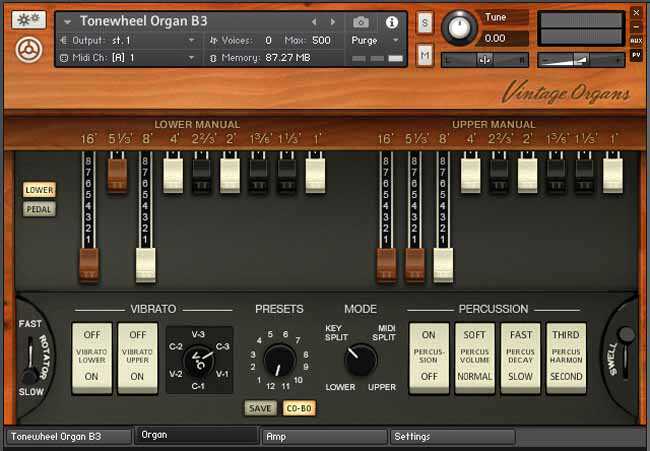Switch to the Organ tab
650x451 pixels.
click(196, 435)
